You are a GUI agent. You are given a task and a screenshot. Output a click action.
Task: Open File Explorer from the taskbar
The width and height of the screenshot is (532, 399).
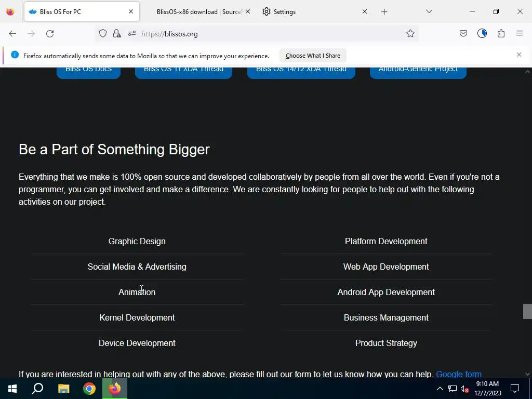63,389
